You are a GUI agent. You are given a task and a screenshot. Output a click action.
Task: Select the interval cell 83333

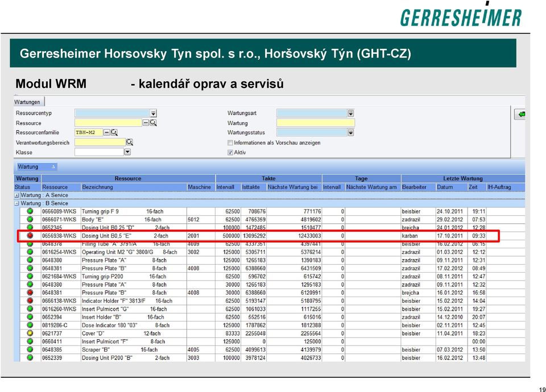[228, 333]
